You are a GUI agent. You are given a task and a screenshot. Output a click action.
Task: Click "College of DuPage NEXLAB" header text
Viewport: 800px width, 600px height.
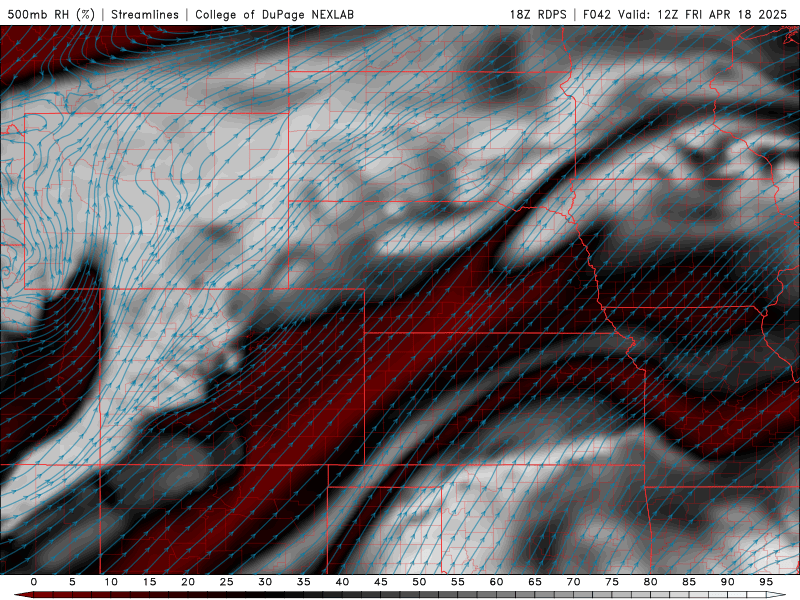[x=274, y=14]
